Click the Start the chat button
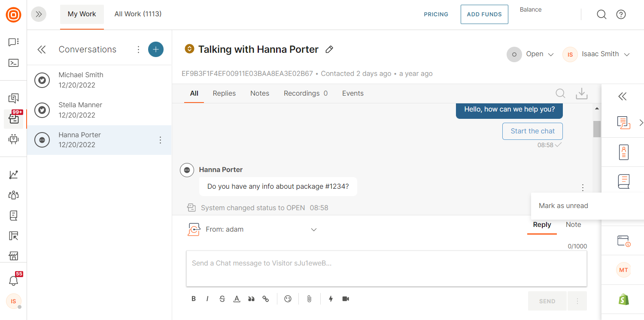 coord(532,131)
